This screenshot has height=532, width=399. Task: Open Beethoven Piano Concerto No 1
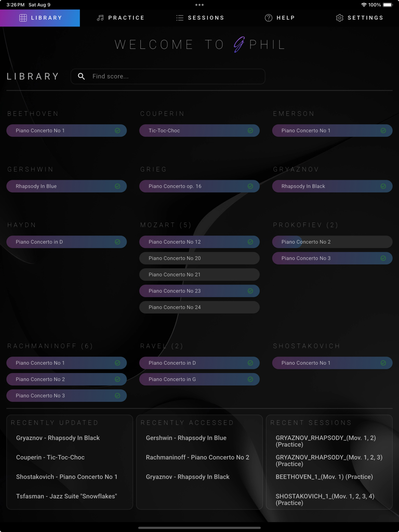click(66, 130)
